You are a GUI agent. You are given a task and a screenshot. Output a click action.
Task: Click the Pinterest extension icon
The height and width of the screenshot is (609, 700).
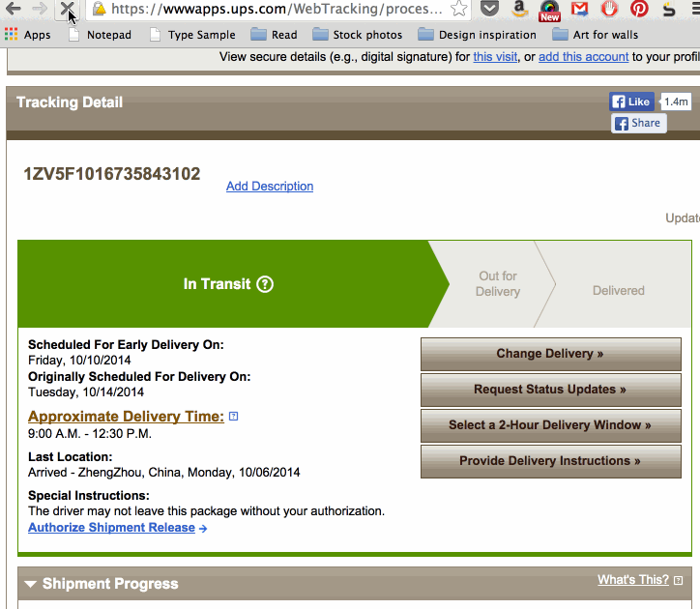(639, 8)
